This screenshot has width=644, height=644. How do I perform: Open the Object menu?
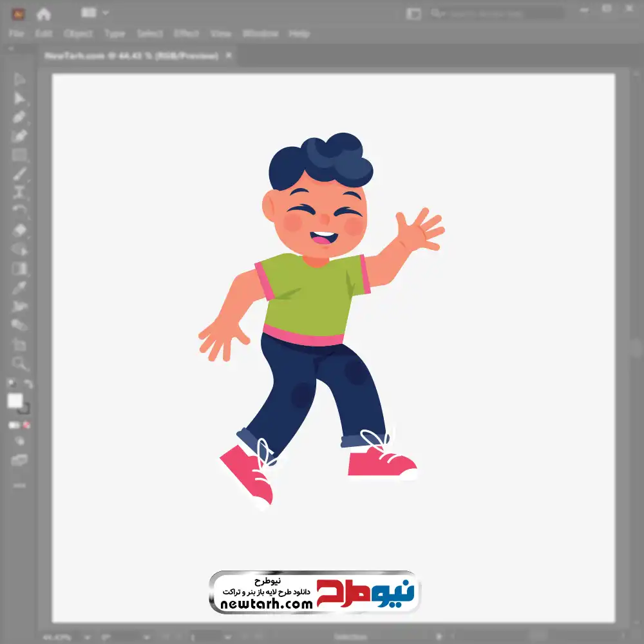[77, 33]
